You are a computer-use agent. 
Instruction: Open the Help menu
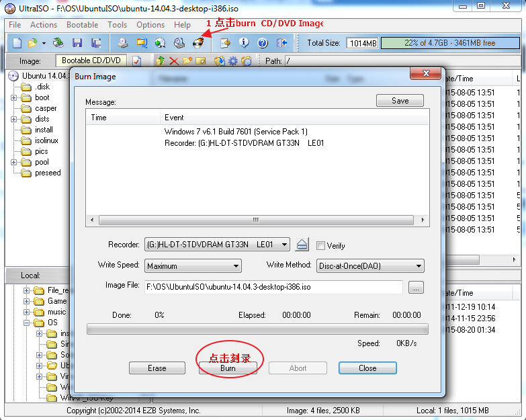182,25
